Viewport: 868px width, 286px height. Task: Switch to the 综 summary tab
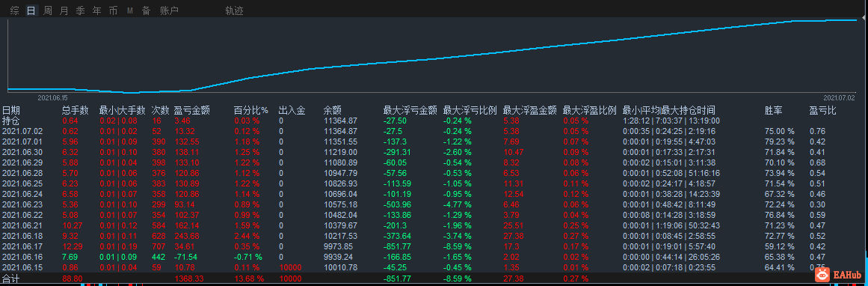point(15,10)
